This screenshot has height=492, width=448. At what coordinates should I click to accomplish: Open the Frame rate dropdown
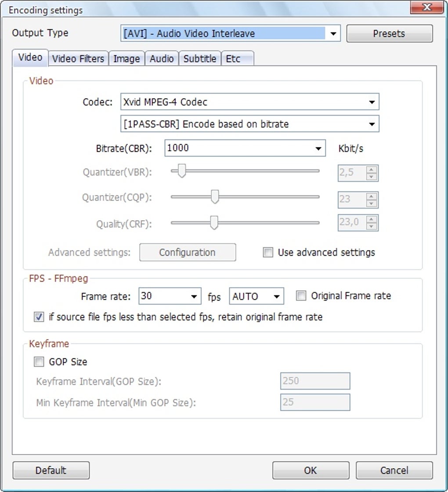coord(170,296)
